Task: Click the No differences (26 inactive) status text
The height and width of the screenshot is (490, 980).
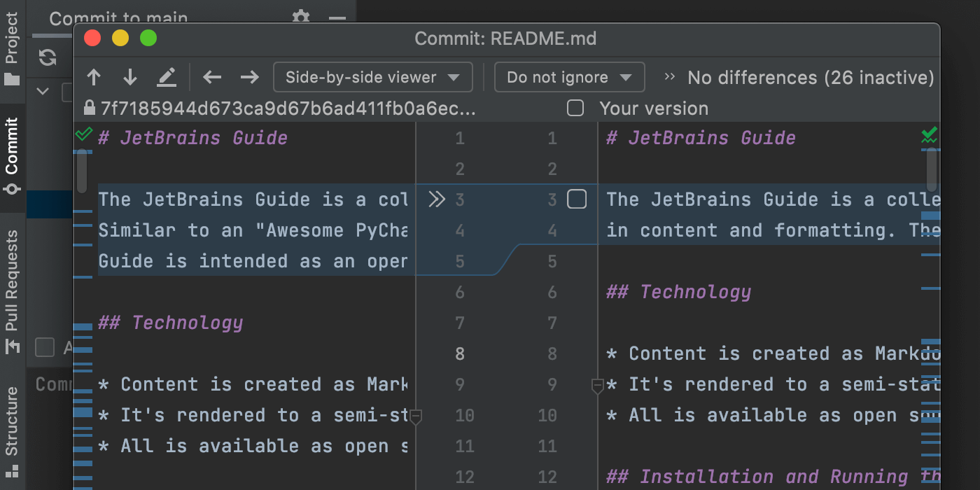Action: point(811,78)
